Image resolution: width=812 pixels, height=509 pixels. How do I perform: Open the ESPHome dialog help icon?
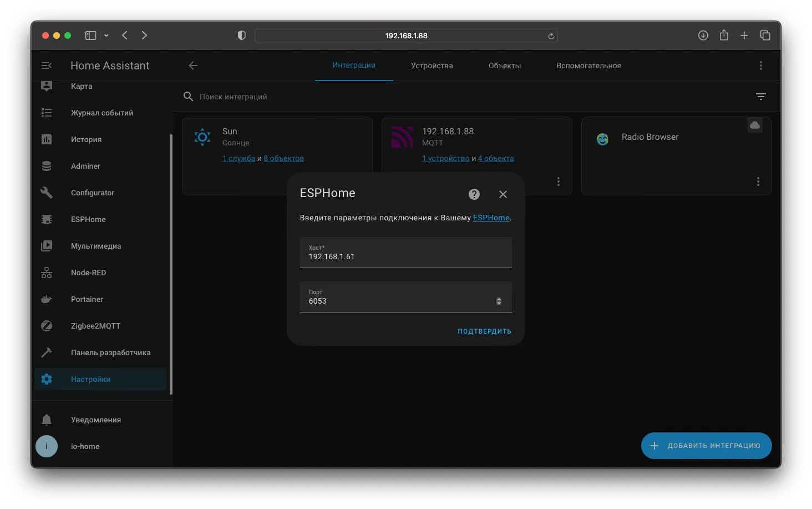pos(474,194)
